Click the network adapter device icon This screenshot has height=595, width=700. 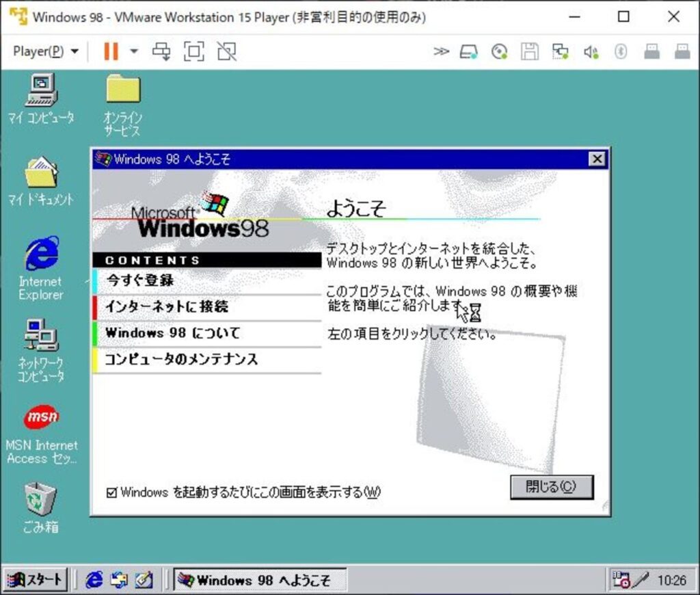pos(561,51)
